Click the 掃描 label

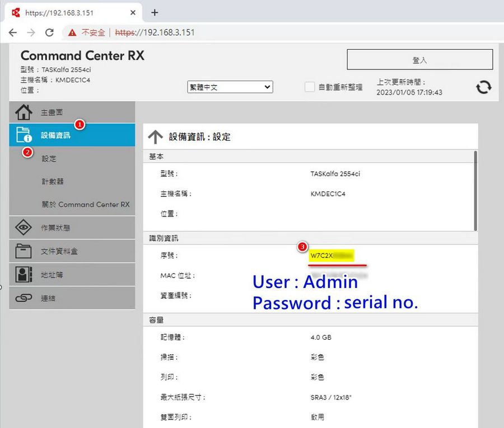[169, 357]
